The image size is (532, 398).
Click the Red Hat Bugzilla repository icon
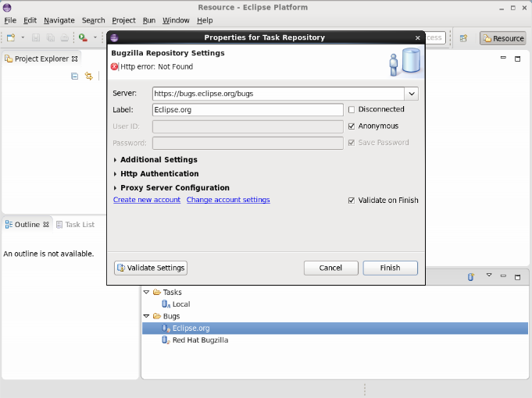[166, 340]
